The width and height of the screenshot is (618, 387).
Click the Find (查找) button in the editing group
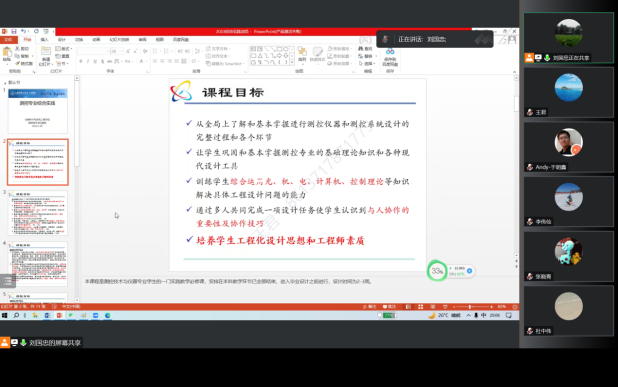tap(365, 48)
